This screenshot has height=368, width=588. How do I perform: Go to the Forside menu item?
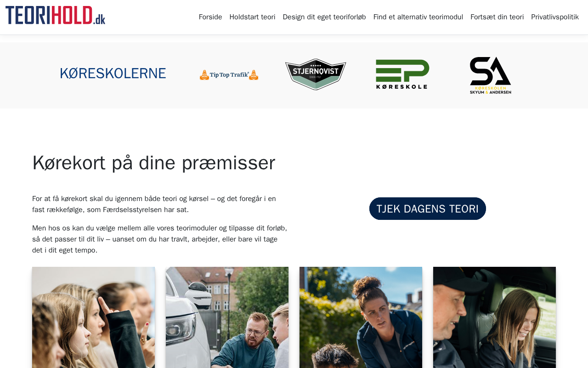pyautogui.click(x=210, y=17)
